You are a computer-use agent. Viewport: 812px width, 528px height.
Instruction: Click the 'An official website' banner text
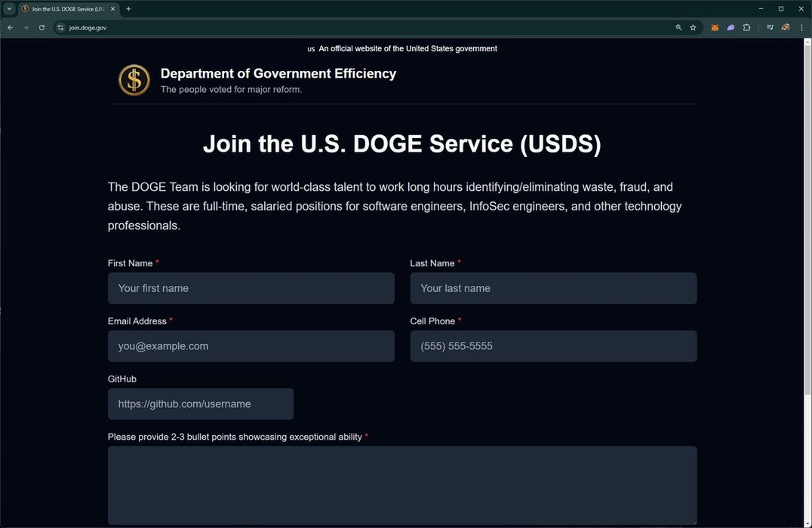(408, 49)
